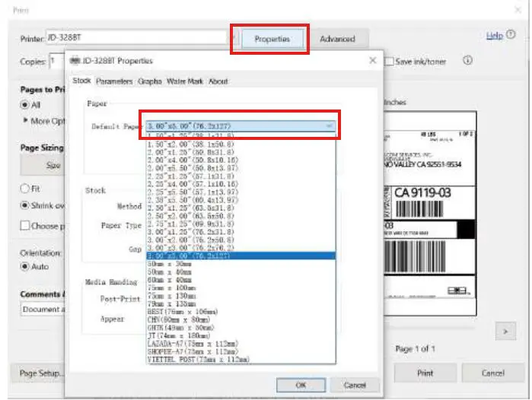Select 3.00"x1.25" (76.2x31.8) paper size
Screen dimensions: 532x400
coord(241,232)
